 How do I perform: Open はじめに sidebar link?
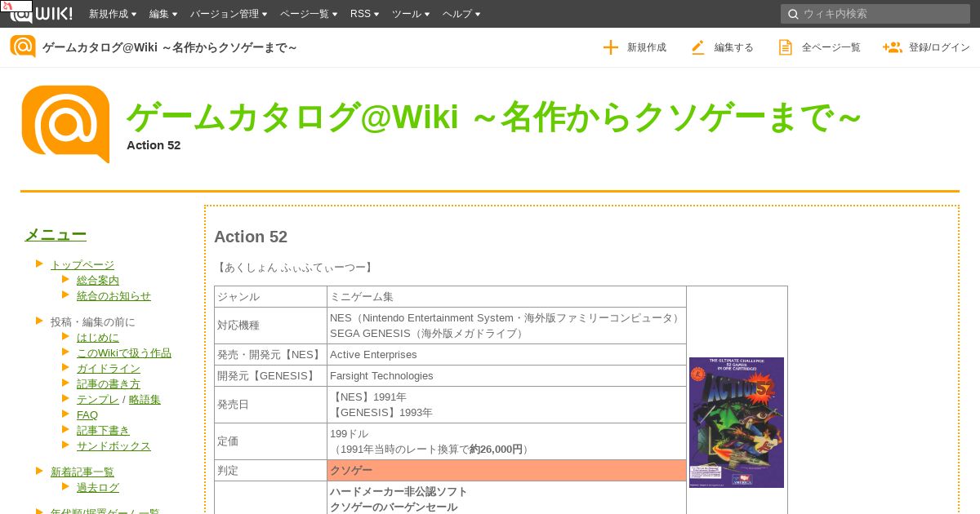pos(98,337)
